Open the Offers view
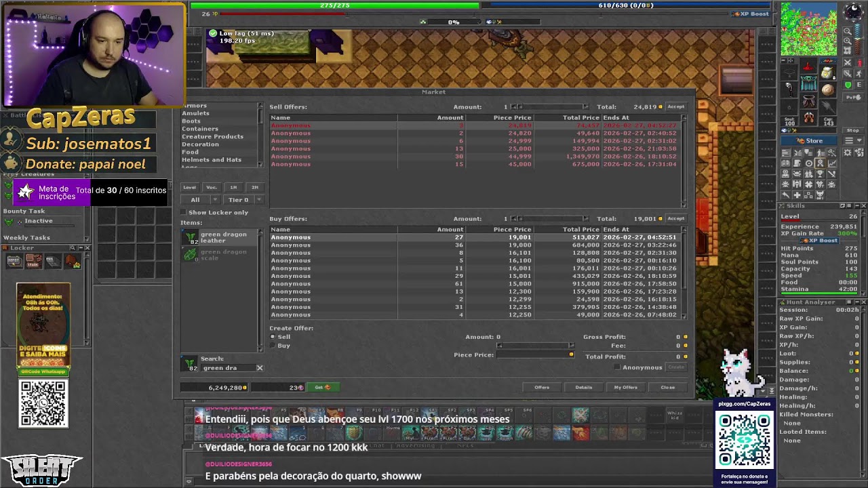The height and width of the screenshot is (488, 868). pos(542,387)
